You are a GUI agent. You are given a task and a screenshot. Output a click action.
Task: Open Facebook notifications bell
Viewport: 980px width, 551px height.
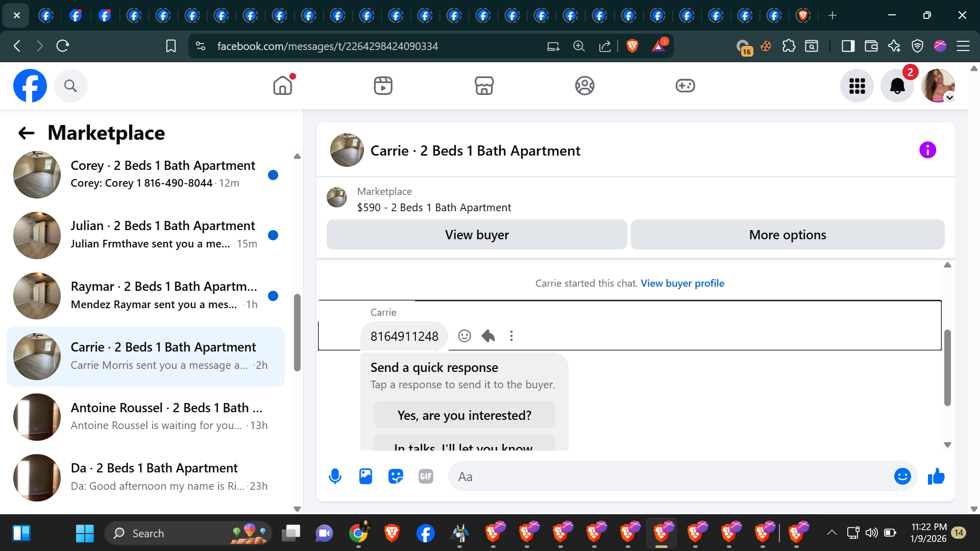coord(897,86)
